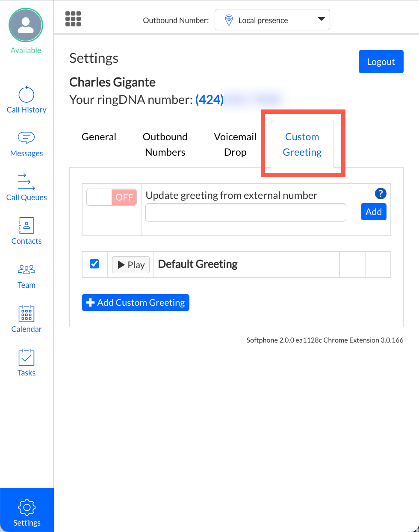
Task: Click the blue help question mark icon
Action: (x=380, y=194)
